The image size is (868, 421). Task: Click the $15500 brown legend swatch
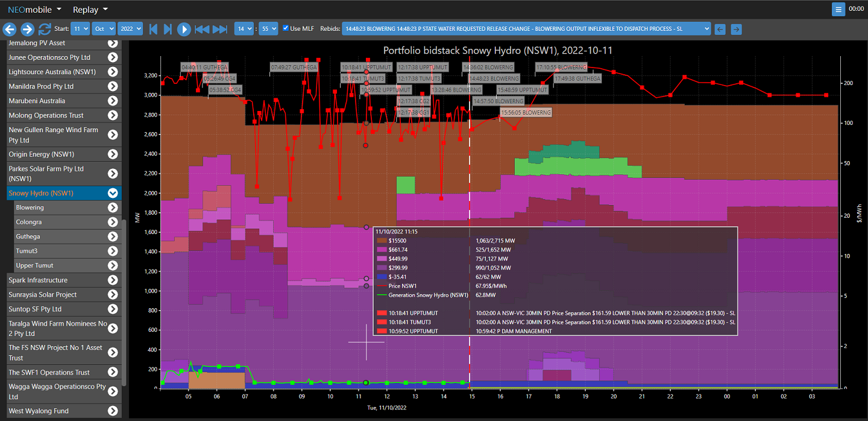(382, 241)
